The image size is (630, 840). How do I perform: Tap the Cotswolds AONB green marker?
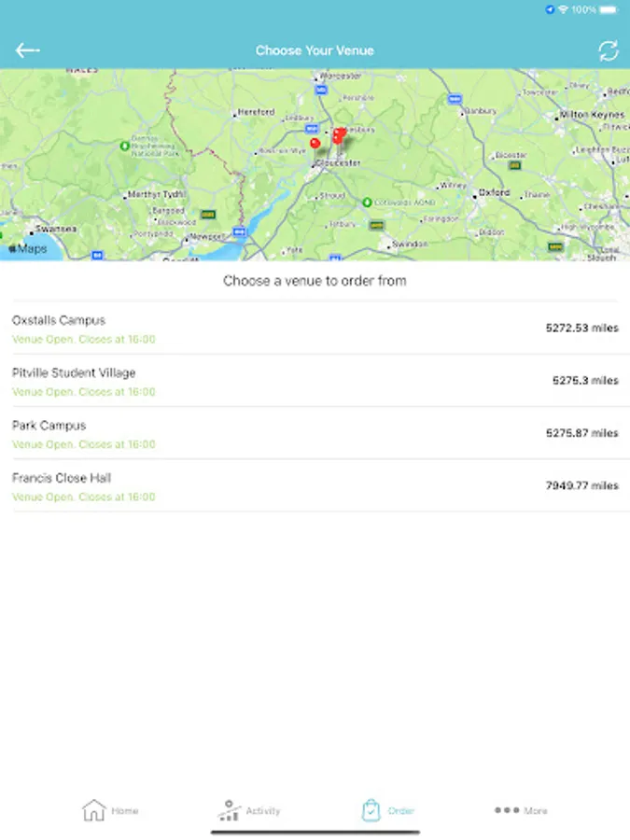tap(367, 203)
